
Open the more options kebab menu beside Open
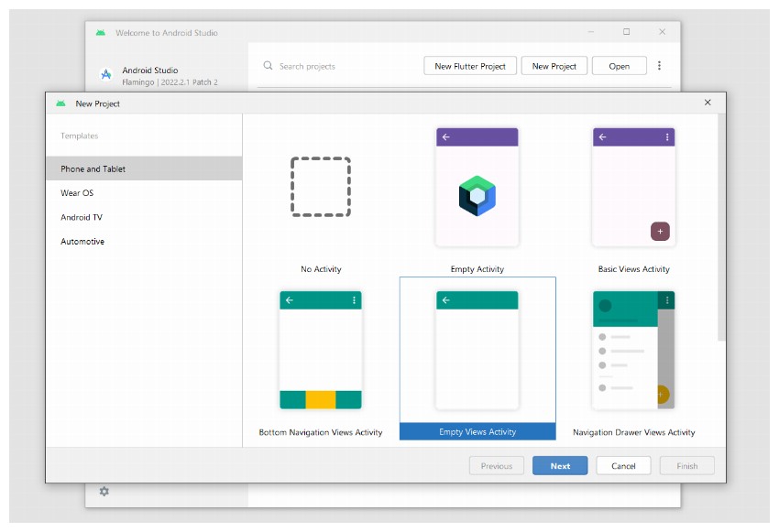coord(659,65)
